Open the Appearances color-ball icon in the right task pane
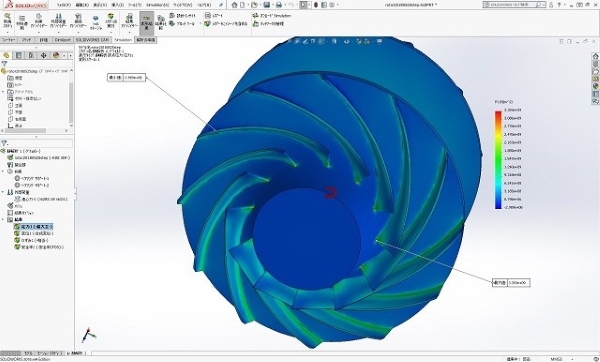Screen dimensions: 600x362 click(x=595, y=86)
